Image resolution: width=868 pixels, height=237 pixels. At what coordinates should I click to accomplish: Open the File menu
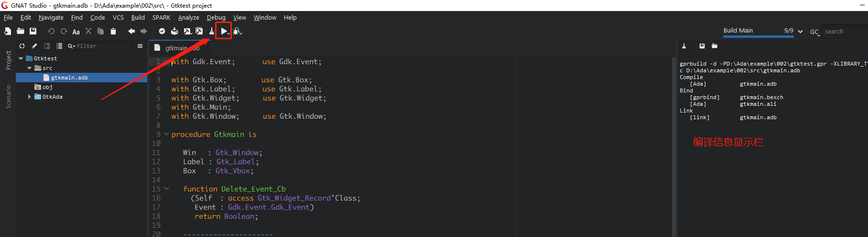point(8,17)
